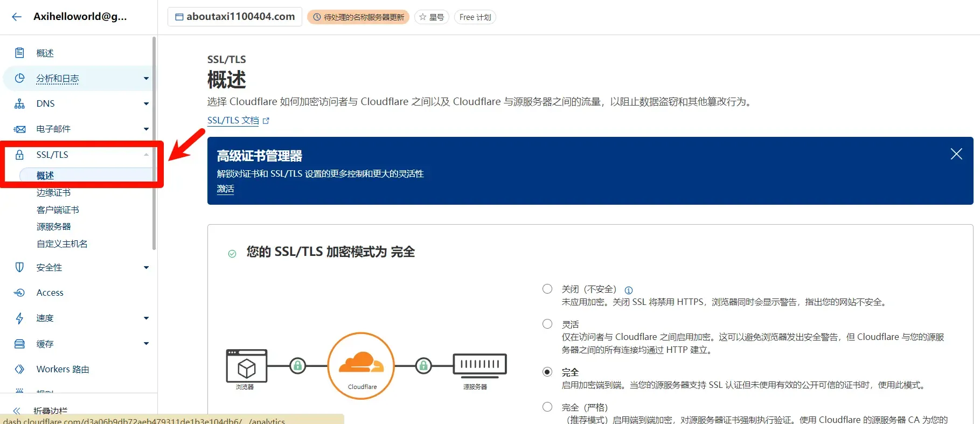Click the 安全性 shield icon
This screenshot has height=424, width=980.
(19, 267)
